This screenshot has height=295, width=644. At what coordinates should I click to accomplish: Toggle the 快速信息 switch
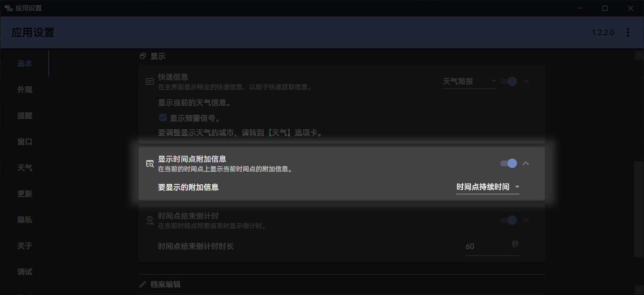508,81
